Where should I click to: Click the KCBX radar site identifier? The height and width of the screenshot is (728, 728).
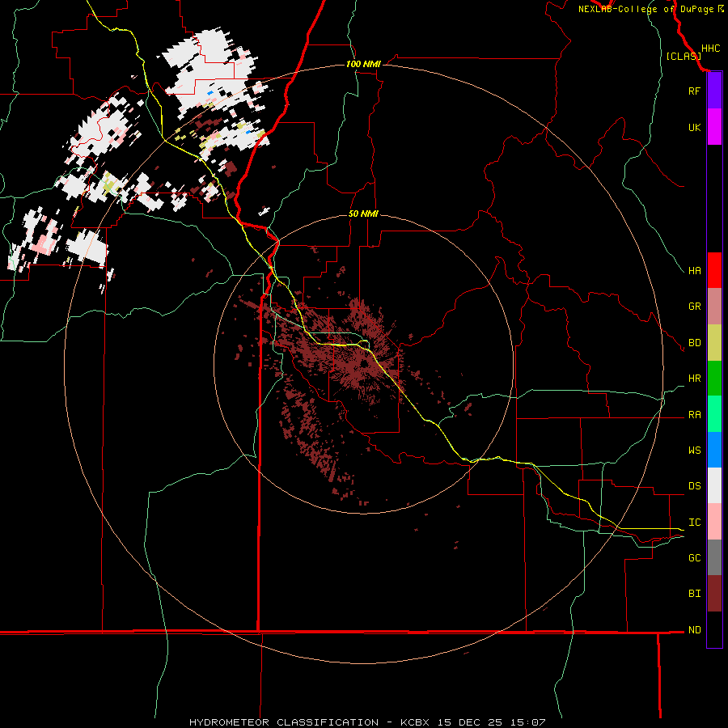pos(415,722)
